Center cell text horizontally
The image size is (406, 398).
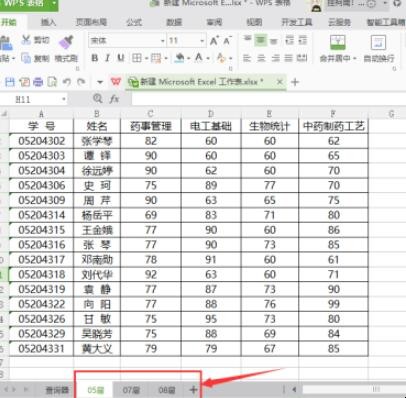coord(261,58)
